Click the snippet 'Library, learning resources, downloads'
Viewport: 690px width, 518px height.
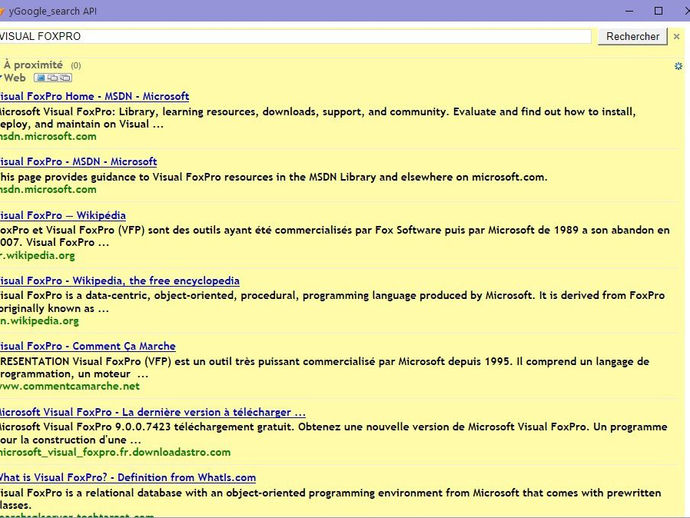pyautogui.click(x=318, y=118)
